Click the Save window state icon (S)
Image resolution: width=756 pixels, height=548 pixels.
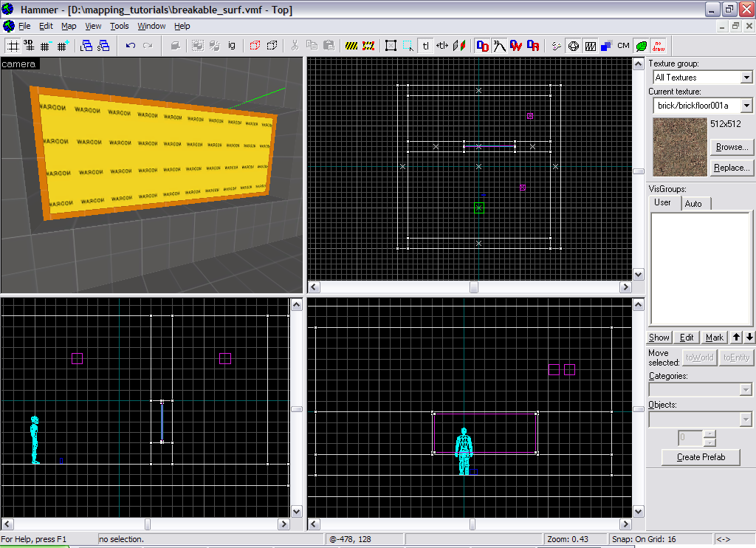coord(103,46)
